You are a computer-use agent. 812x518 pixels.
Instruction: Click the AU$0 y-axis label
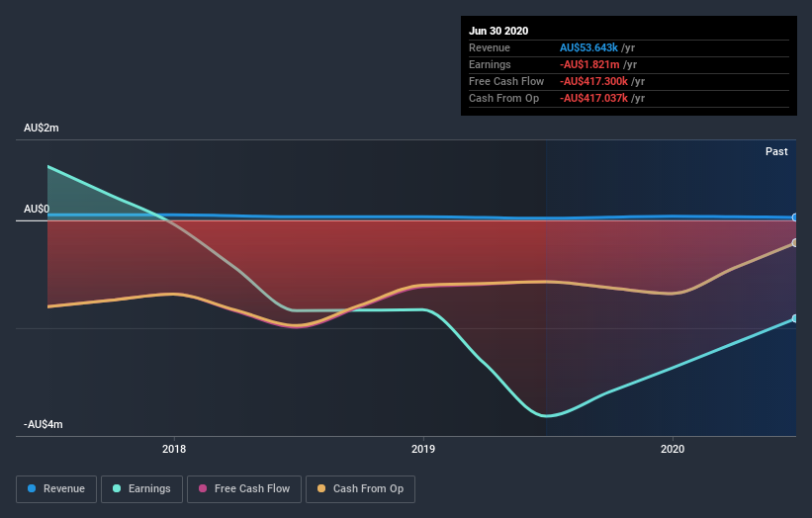[x=37, y=209]
